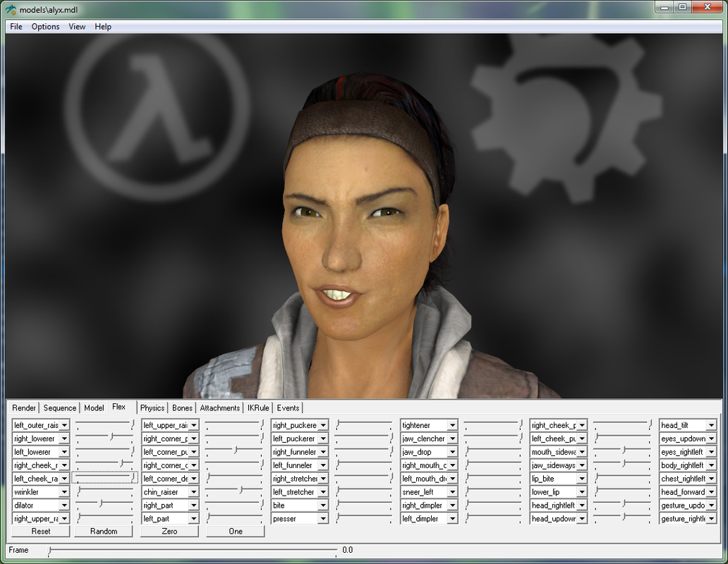Screen dimensions: 728x564
Task: Click the models\alyx.mdl title bar icon
Action: click(x=10, y=9)
